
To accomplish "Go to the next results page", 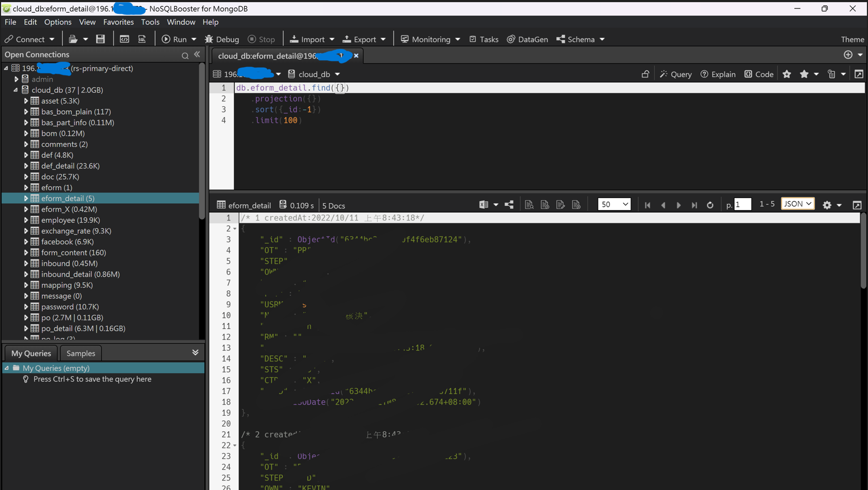I will pos(679,205).
